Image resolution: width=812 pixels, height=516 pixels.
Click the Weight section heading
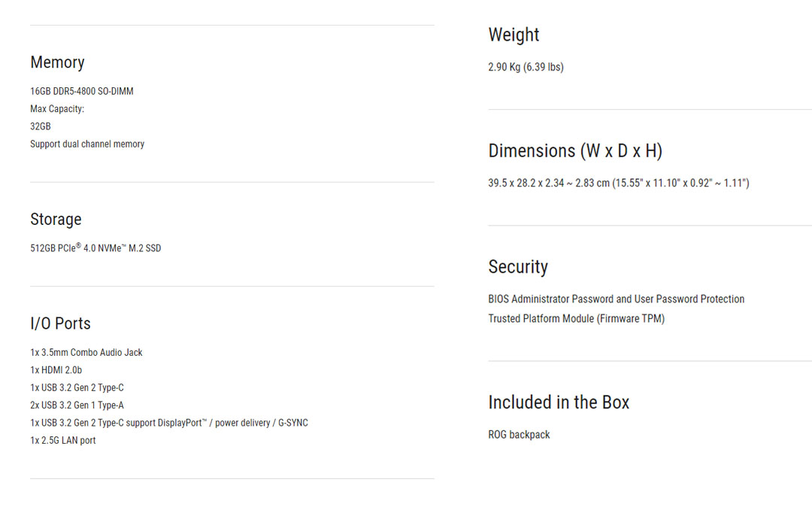coord(514,35)
